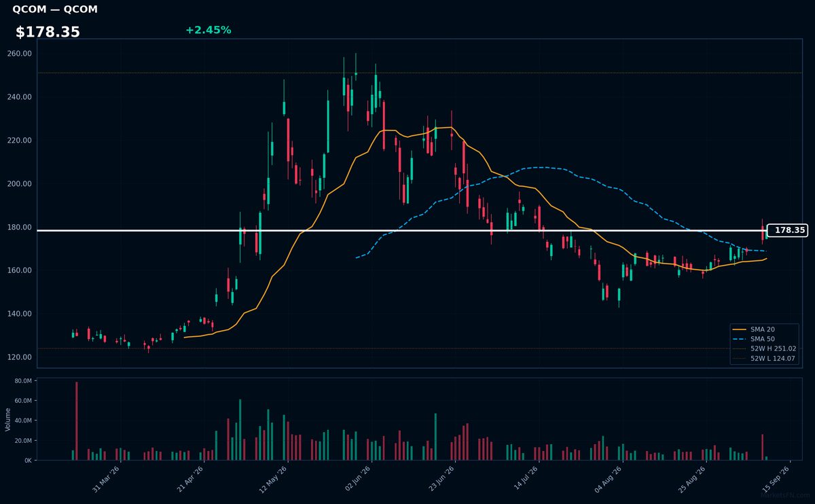Click the 140.00 price axis label

pyautogui.click(x=20, y=314)
